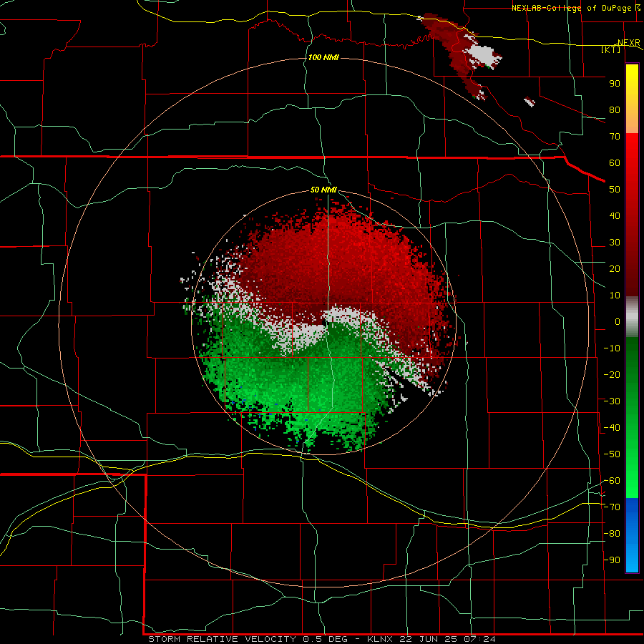Screen dimensions: 644x644
Task: Click the 90 value on velocity scale
Action: click(x=615, y=84)
